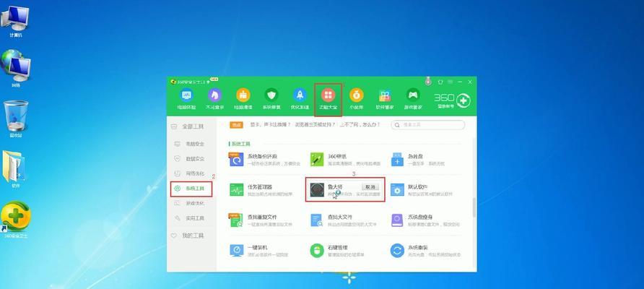Open the skin changer shirt icon
This screenshot has height=289, width=644.
[x=440, y=82]
